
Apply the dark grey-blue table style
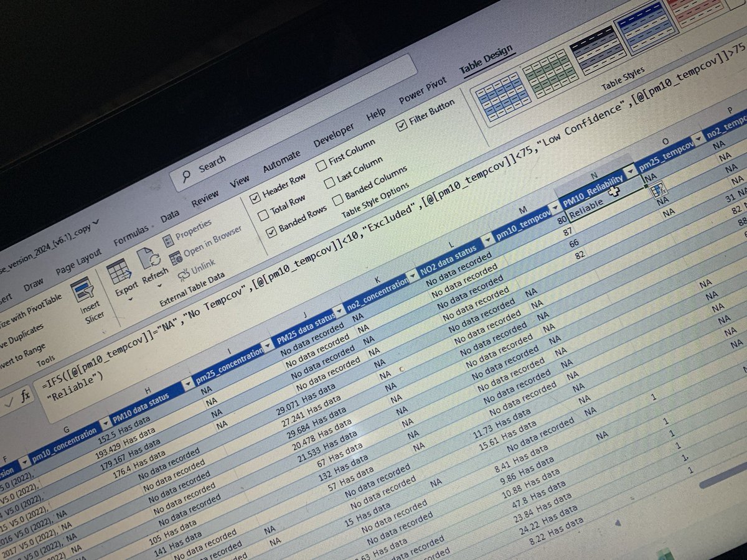599,49
